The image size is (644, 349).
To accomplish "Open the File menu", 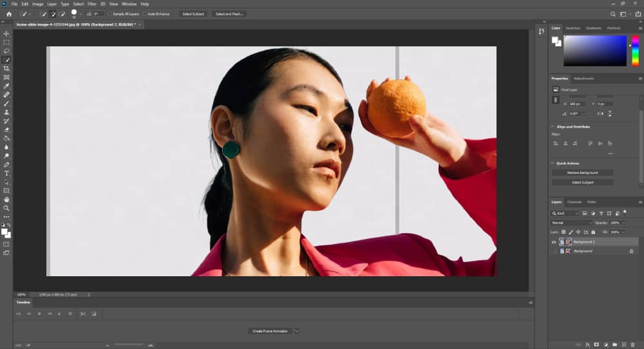I will 14,4.
